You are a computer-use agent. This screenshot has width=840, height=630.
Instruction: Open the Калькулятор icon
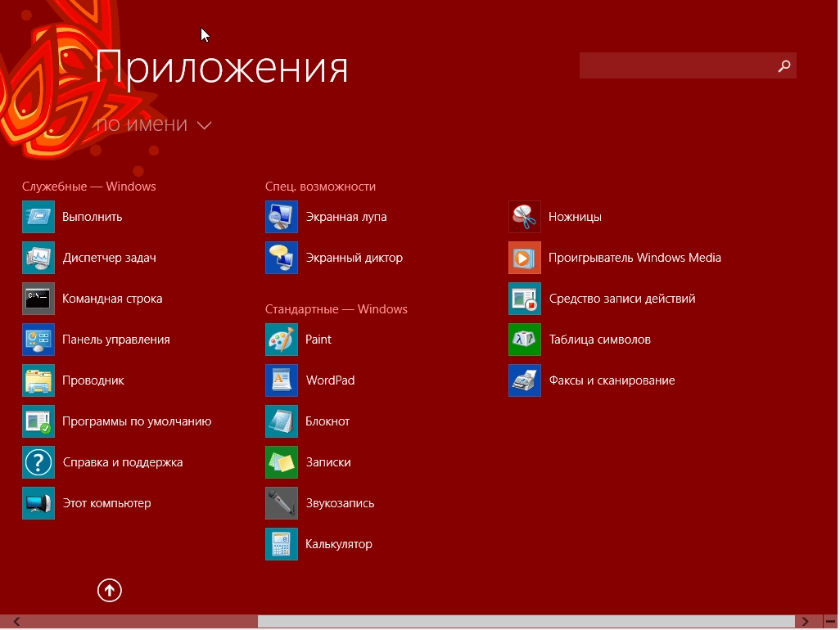[x=282, y=544]
